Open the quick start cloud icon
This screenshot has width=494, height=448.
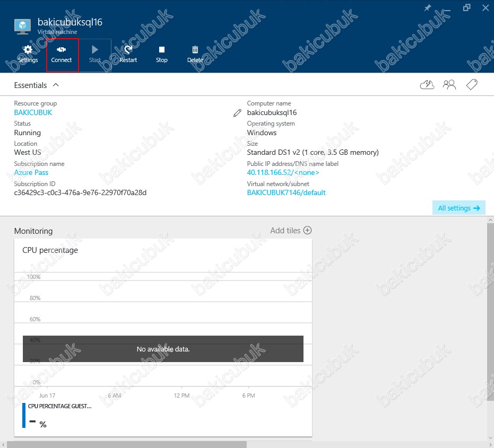(x=427, y=84)
